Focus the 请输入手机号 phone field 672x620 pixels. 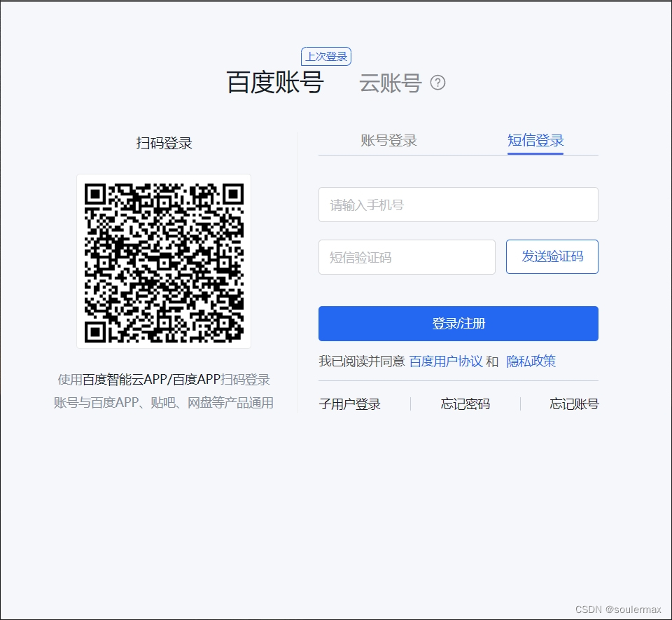(x=458, y=205)
